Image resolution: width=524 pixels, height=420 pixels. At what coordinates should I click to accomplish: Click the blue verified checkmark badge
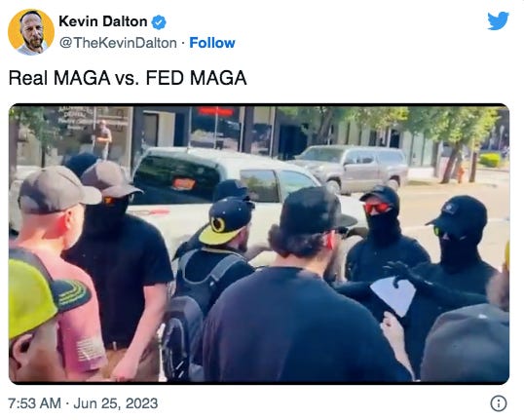click(x=159, y=22)
